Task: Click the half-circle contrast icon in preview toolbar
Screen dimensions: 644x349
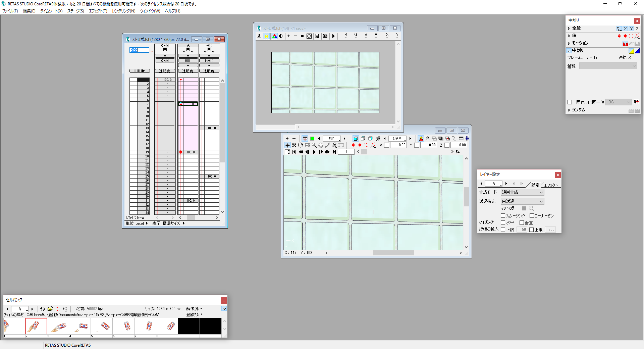Action: 281,36
